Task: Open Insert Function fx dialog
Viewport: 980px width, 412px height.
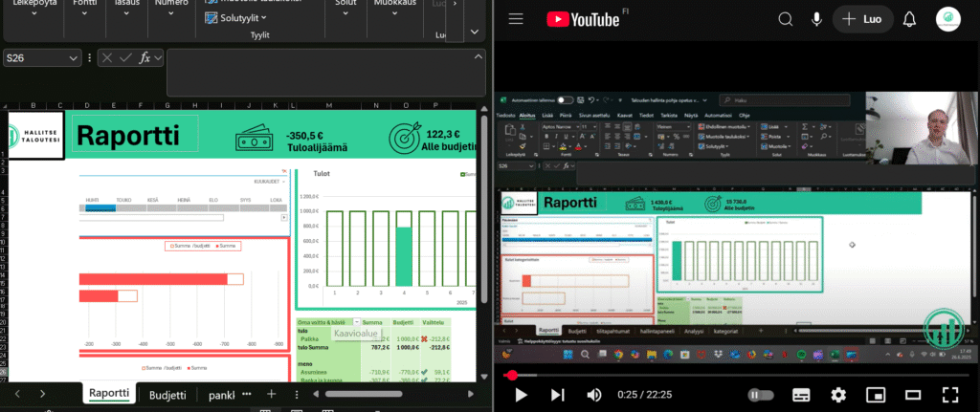Action: 145,58
